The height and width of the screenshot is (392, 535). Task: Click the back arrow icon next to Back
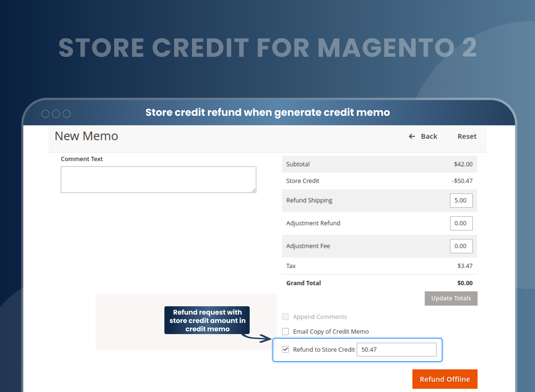point(412,136)
